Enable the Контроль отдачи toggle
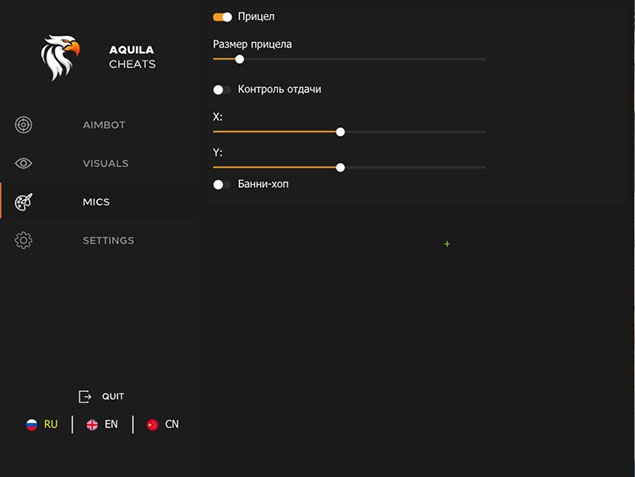Viewport: 635px width, 477px height. [222, 90]
